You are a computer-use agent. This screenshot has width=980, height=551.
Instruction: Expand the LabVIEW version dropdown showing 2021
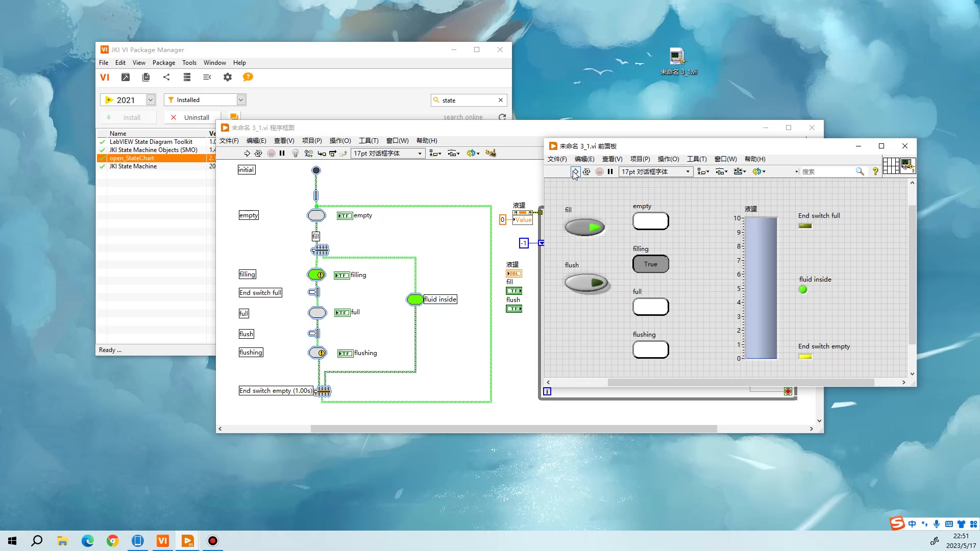pyautogui.click(x=151, y=99)
